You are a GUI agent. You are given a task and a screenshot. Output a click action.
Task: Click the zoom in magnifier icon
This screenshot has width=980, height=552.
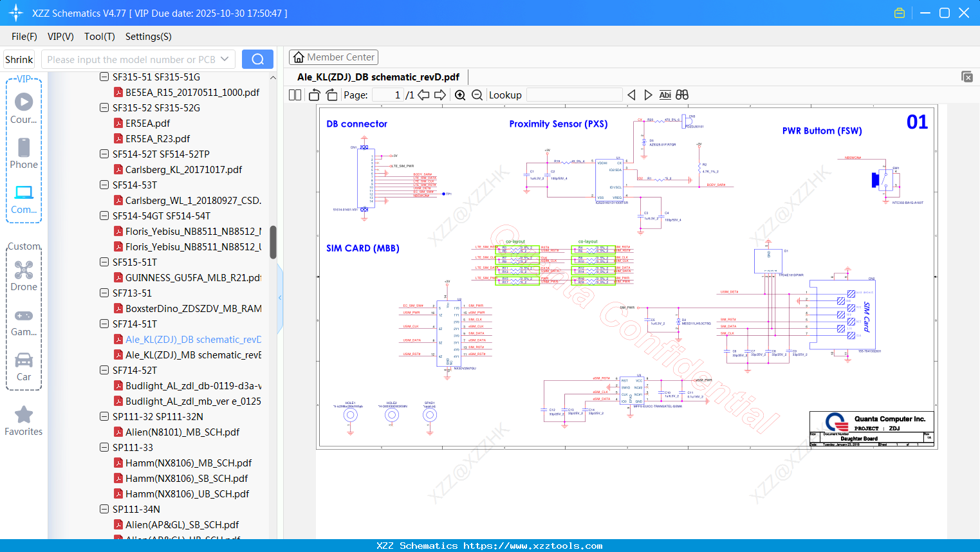[x=460, y=95]
